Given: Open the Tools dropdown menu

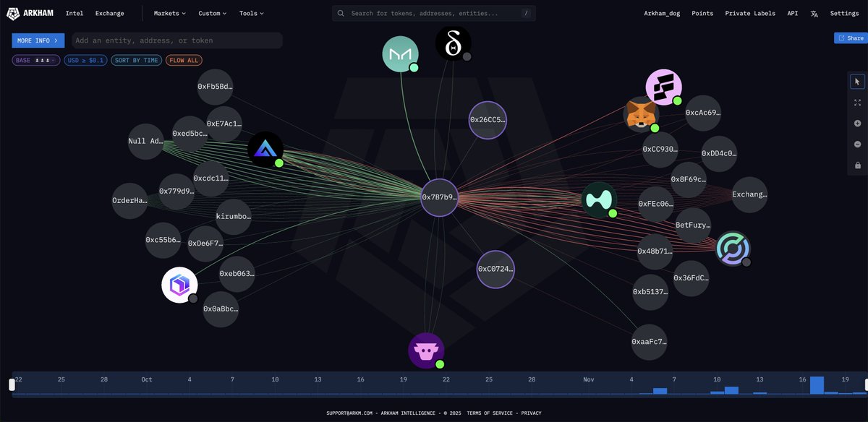Looking at the screenshot, I should (x=251, y=13).
